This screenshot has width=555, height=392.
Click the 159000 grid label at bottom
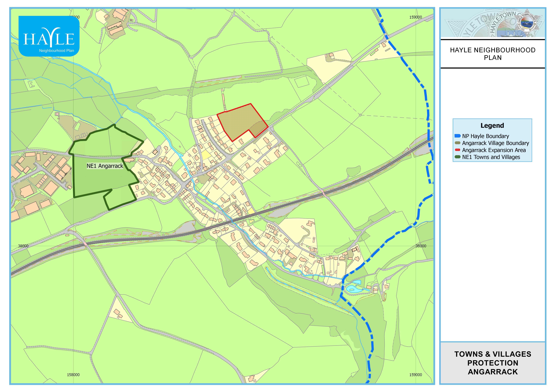pyautogui.click(x=416, y=375)
